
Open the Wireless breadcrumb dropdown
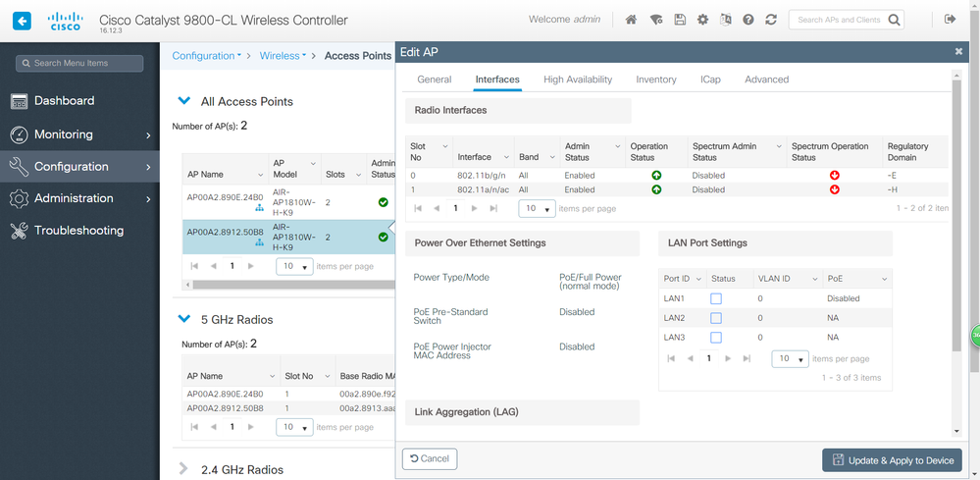[284, 56]
